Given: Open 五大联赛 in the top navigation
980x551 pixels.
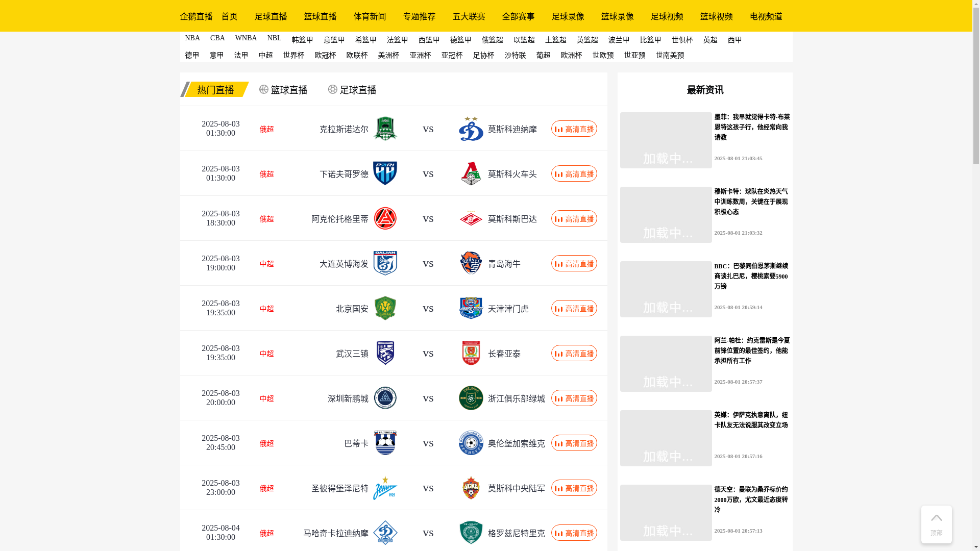Looking at the screenshot, I should [469, 16].
